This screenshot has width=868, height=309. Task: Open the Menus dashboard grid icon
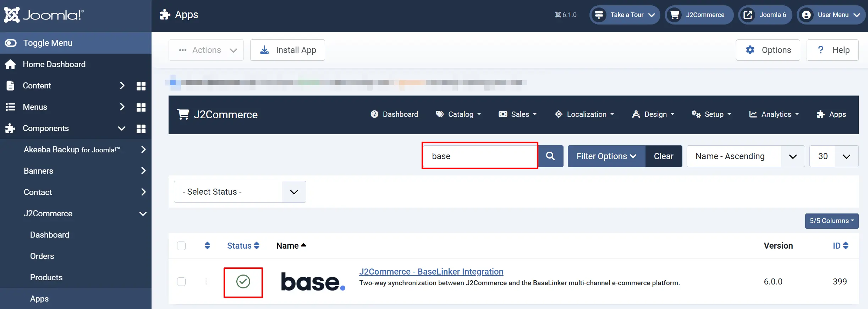tap(141, 107)
